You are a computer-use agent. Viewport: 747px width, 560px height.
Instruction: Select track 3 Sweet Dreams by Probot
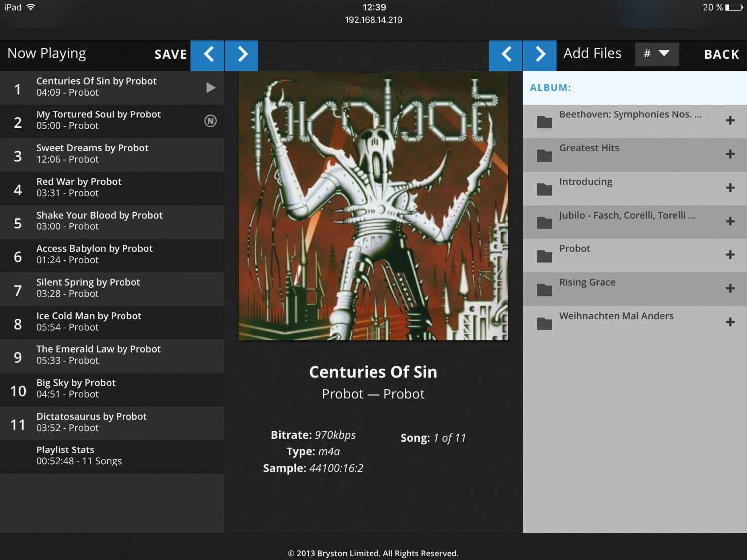[112, 155]
